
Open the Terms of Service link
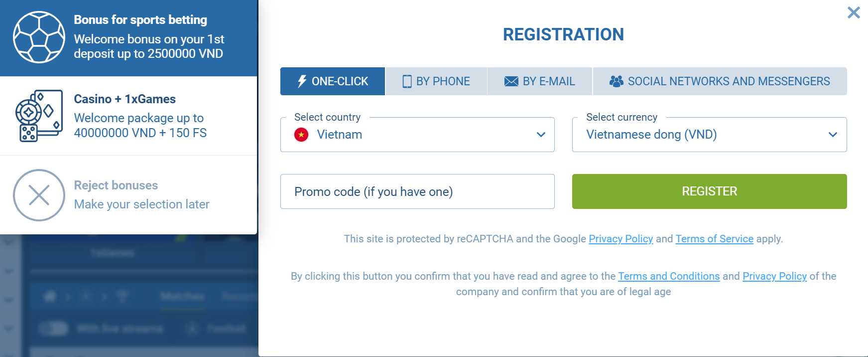pos(714,239)
